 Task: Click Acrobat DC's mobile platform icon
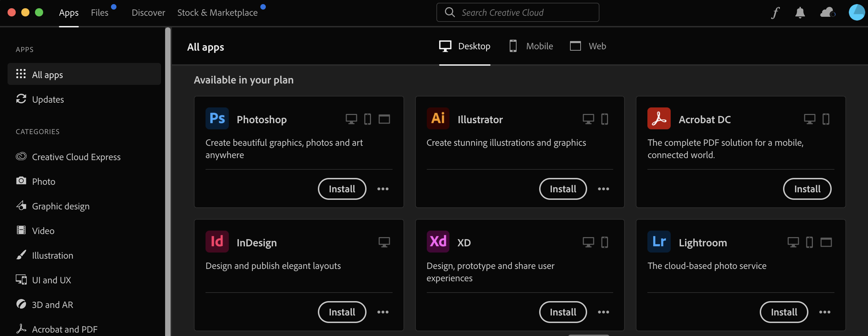pyautogui.click(x=826, y=119)
